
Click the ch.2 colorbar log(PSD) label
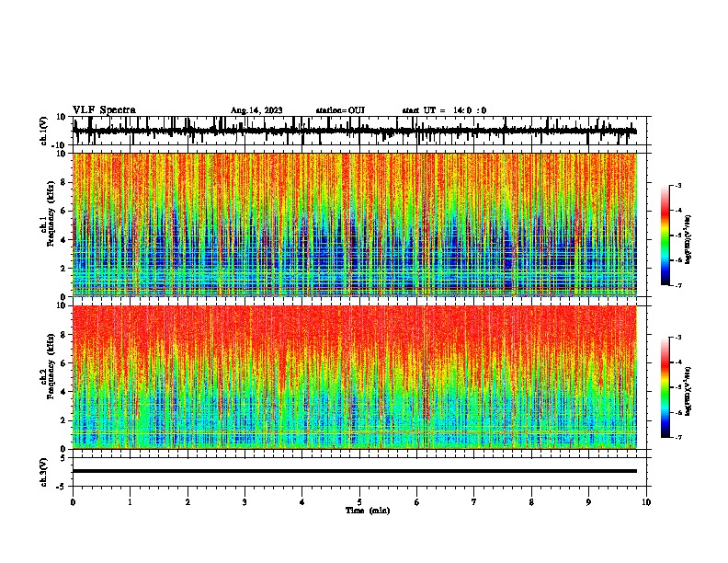[x=688, y=391]
